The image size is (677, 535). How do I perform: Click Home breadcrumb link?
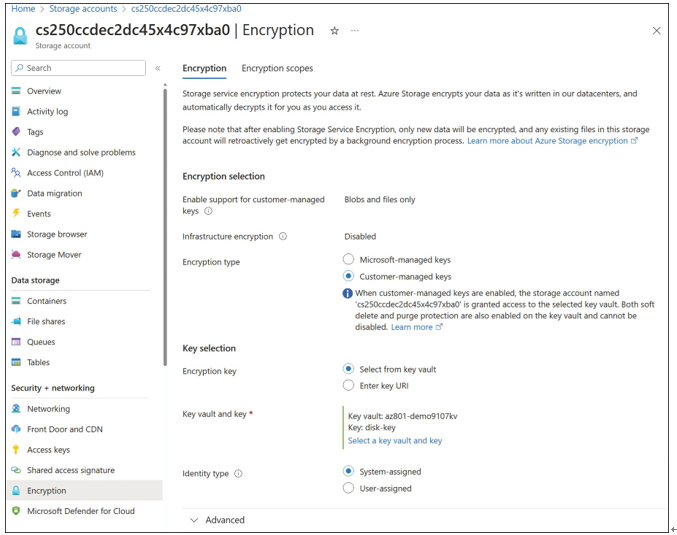point(23,9)
